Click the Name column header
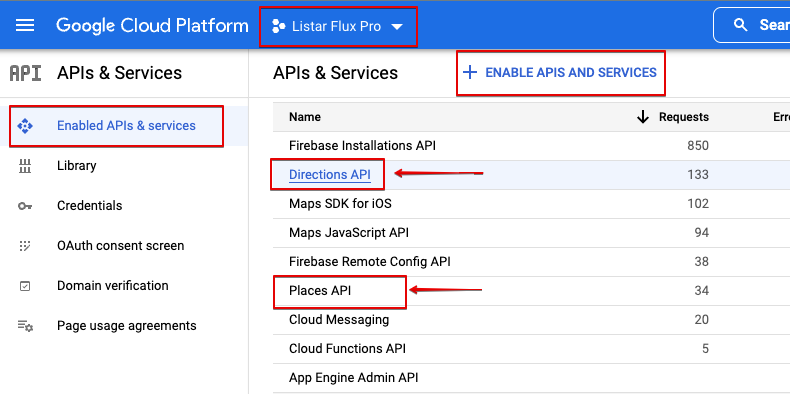 click(305, 117)
